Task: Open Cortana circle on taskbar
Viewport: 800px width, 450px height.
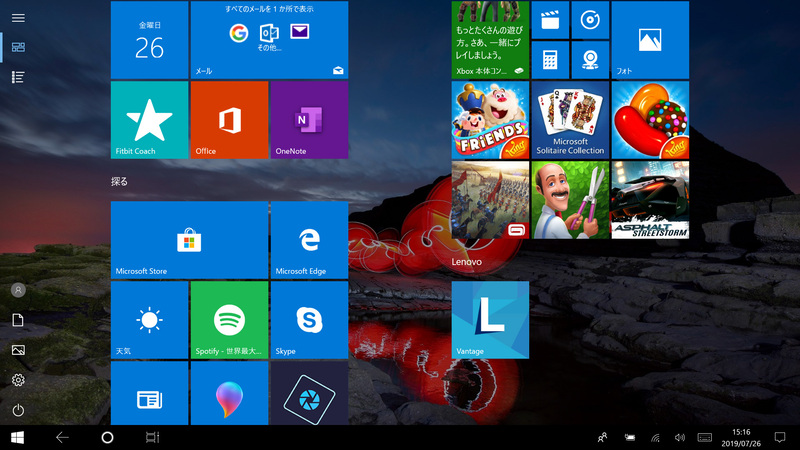Action: [x=107, y=437]
